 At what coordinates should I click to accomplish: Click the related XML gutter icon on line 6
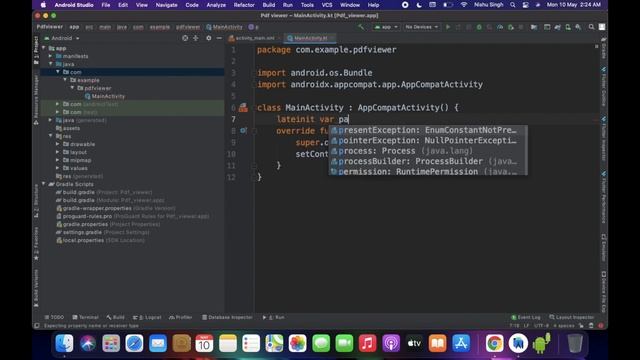click(243, 107)
